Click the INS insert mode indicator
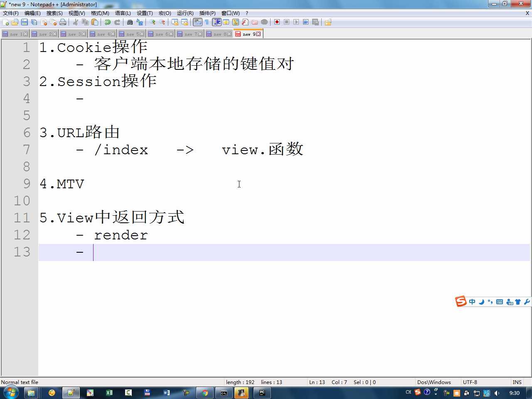532x399 pixels. point(517,382)
